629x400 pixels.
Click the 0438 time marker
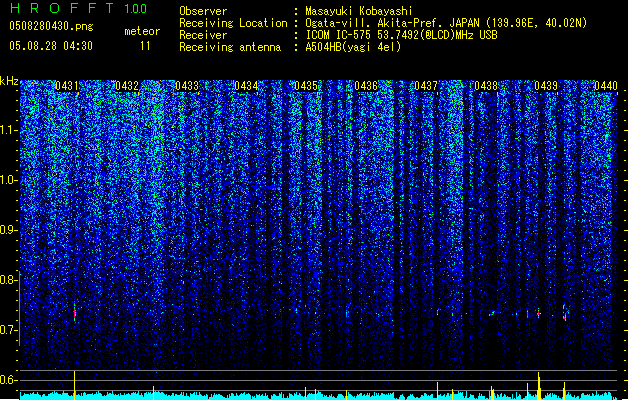[x=486, y=86]
